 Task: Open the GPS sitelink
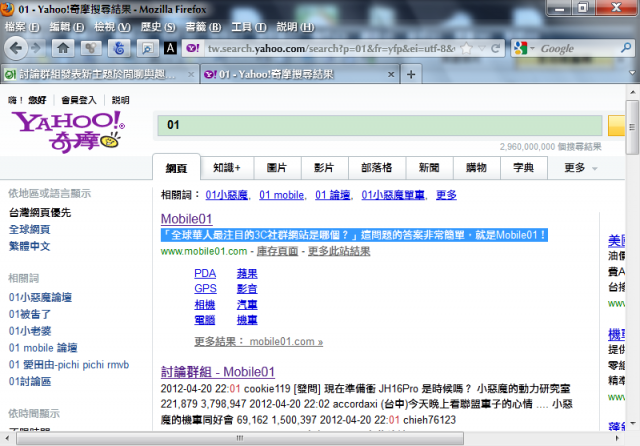(205, 289)
